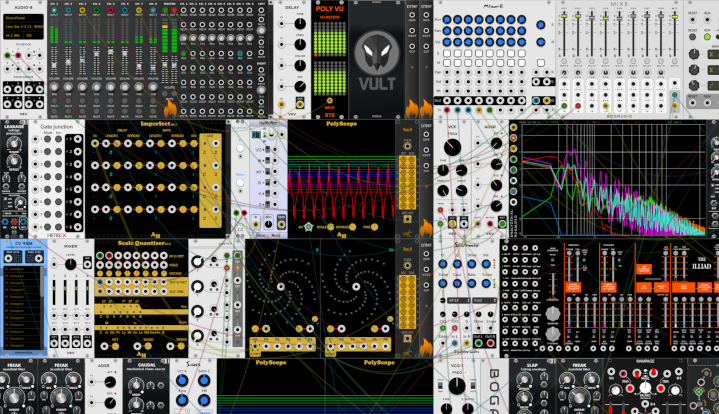Screen dimensions: 719x414
Task: Click the red CH.5 input jack
Action: coord(111,10)
